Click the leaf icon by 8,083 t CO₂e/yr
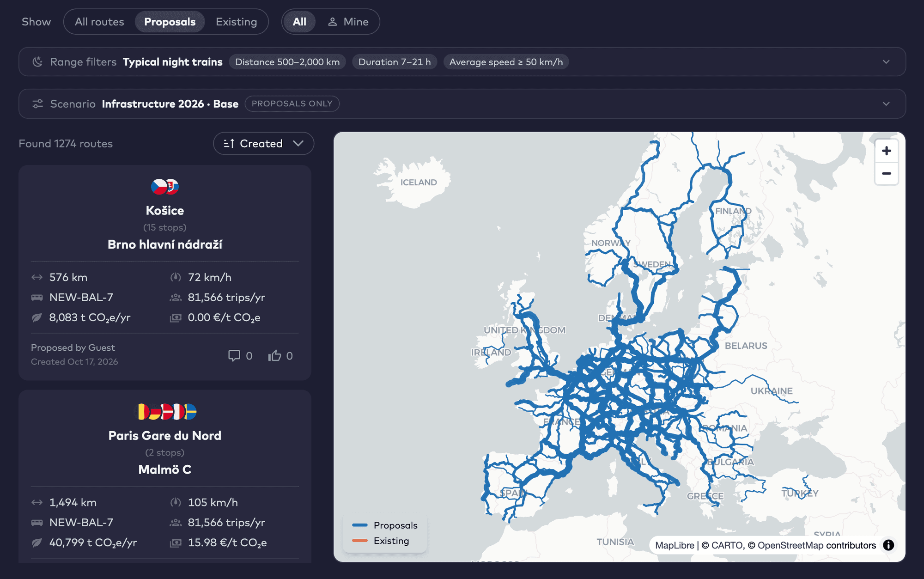 37,317
